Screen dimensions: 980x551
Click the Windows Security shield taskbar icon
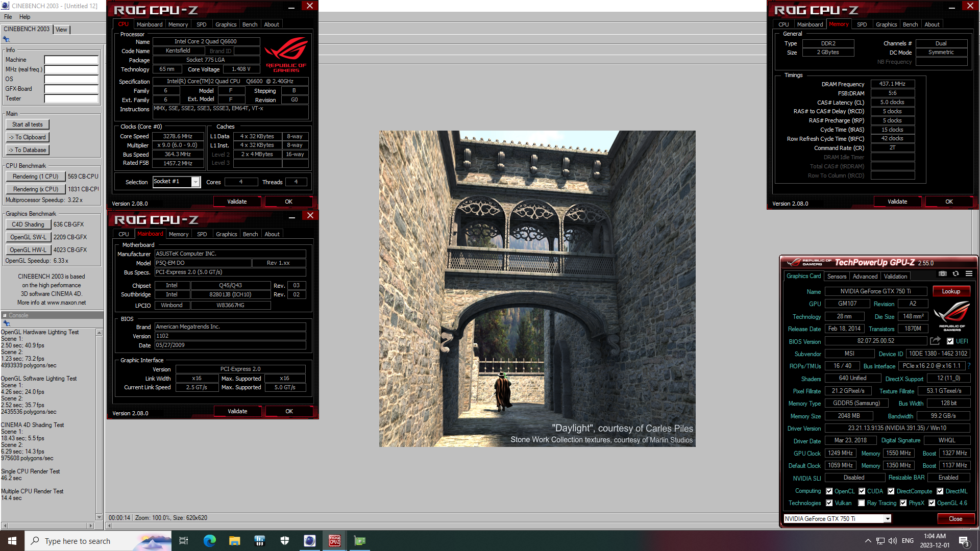click(x=284, y=541)
